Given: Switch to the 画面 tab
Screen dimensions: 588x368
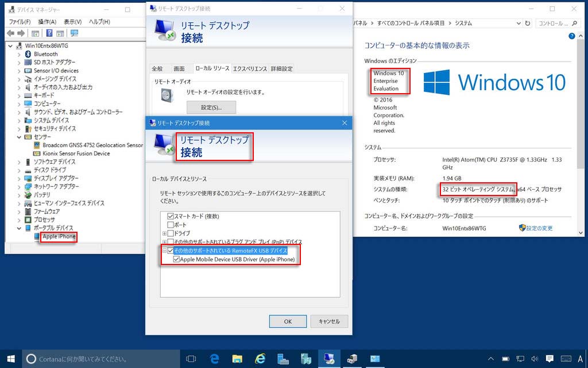Looking at the screenshot, I should [179, 69].
